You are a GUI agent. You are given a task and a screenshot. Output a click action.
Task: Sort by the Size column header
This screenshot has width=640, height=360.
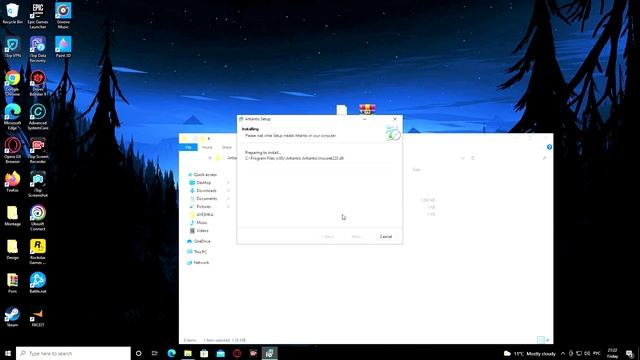point(416,169)
